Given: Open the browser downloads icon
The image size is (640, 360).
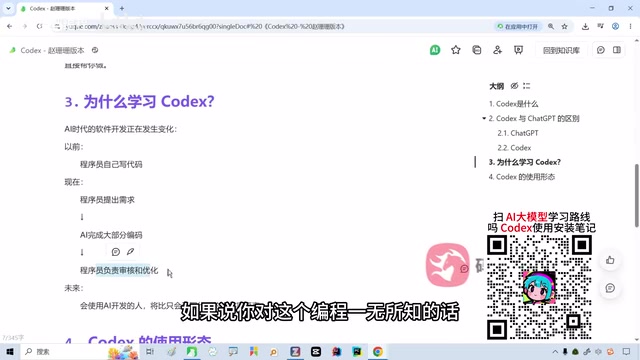Looking at the screenshot, I should tap(585, 26).
